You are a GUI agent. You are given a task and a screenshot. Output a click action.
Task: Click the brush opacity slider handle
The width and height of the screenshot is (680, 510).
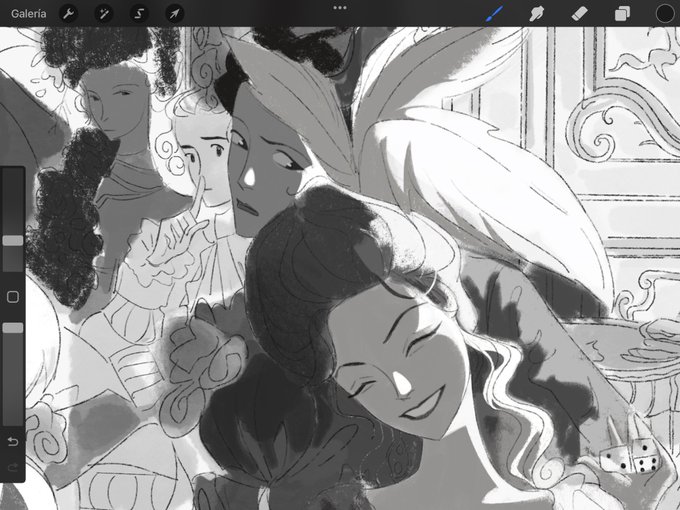point(13,328)
